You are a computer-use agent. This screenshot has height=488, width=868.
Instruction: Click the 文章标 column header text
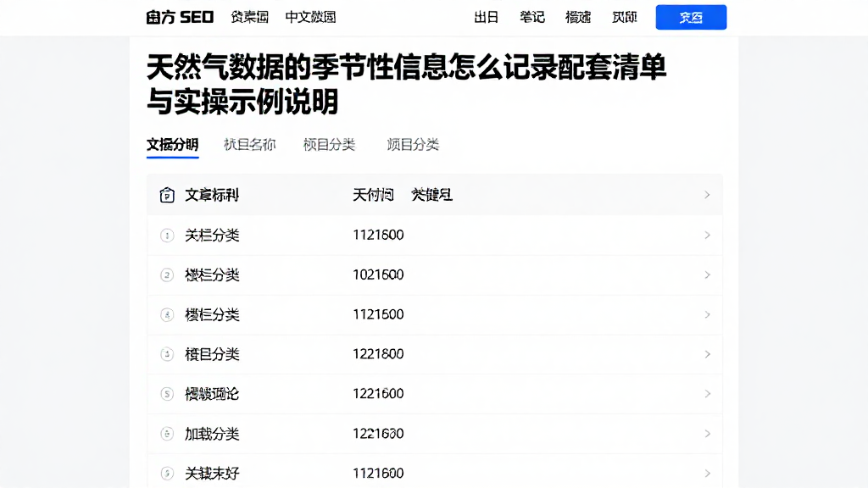pyautogui.click(x=211, y=195)
